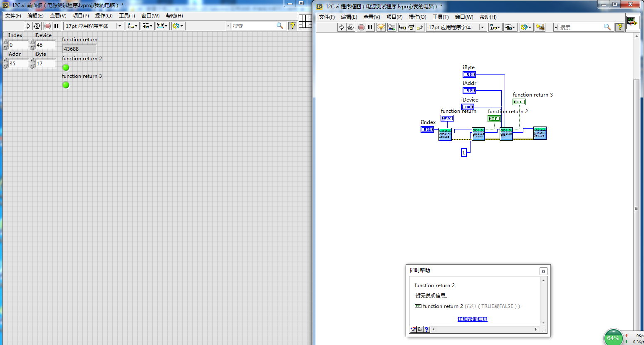Image resolution: width=644 pixels, height=345 pixels.
Task: Click Run Continuously on block diagram toolbar
Action: 351,27
